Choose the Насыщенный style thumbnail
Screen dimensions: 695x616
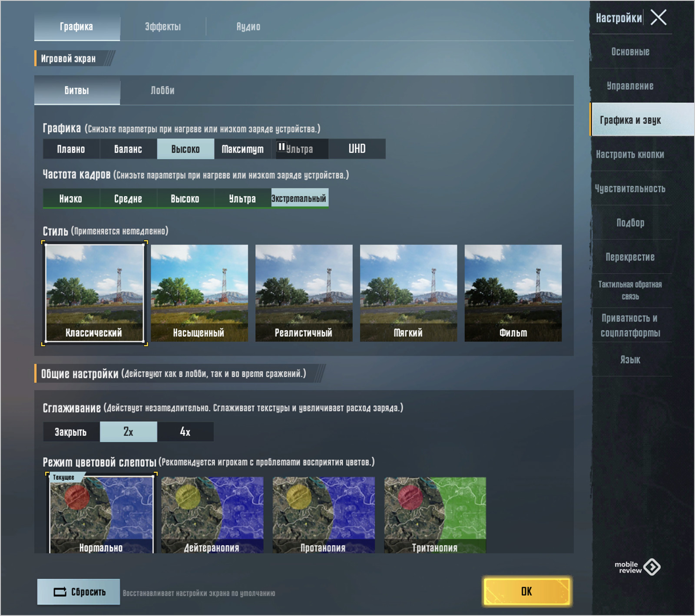tap(199, 293)
